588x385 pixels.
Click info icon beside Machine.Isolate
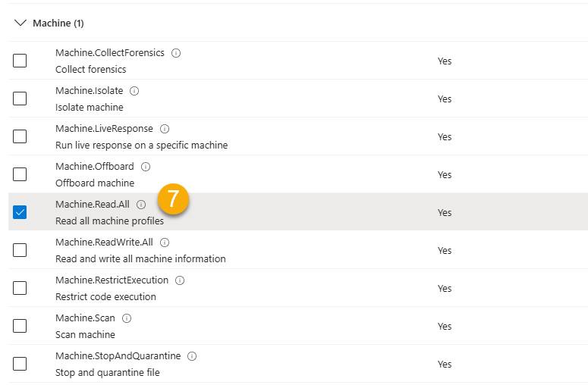tap(134, 91)
